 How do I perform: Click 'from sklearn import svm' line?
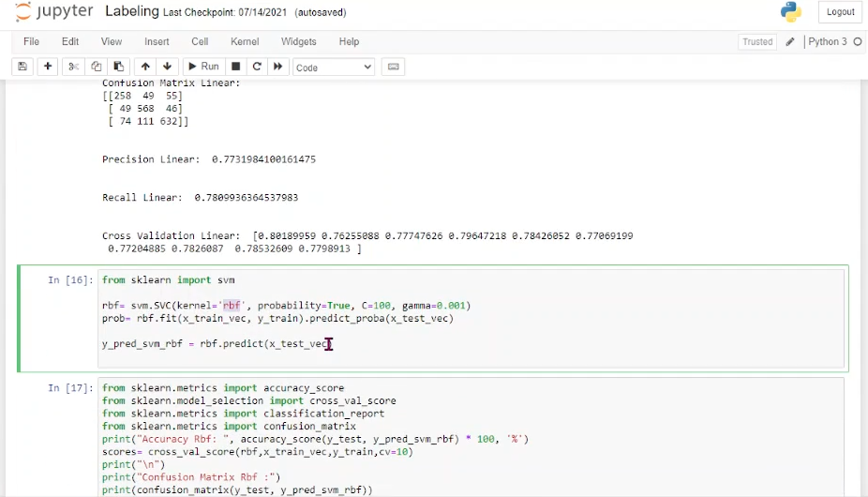tap(169, 280)
